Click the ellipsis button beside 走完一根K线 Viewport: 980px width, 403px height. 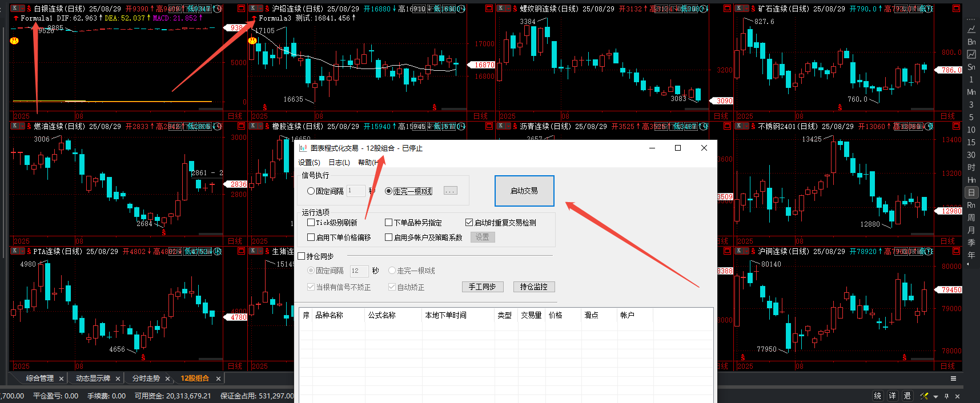[x=451, y=191]
